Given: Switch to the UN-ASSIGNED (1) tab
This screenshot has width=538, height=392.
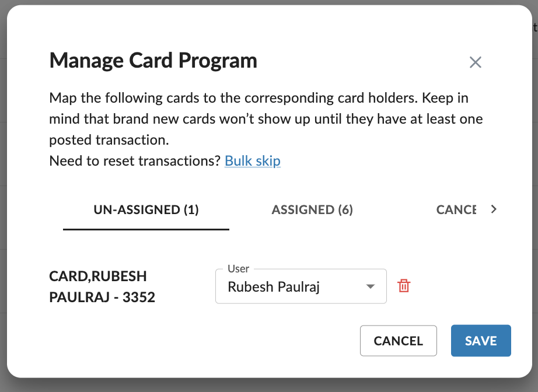Looking at the screenshot, I should pyautogui.click(x=146, y=209).
